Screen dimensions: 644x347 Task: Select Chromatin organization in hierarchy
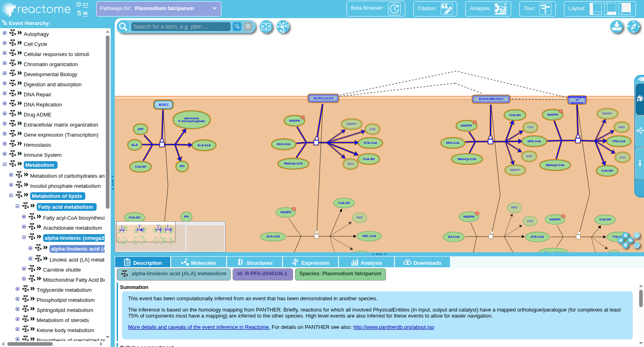point(51,64)
